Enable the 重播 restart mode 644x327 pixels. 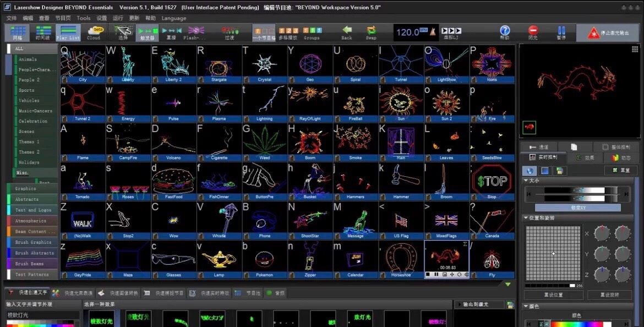[171, 32]
